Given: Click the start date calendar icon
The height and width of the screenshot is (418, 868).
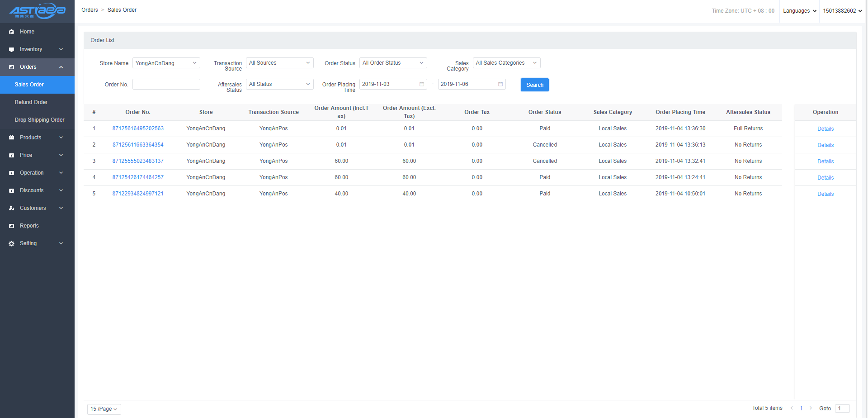Looking at the screenshot, I should tap(421, 84).
